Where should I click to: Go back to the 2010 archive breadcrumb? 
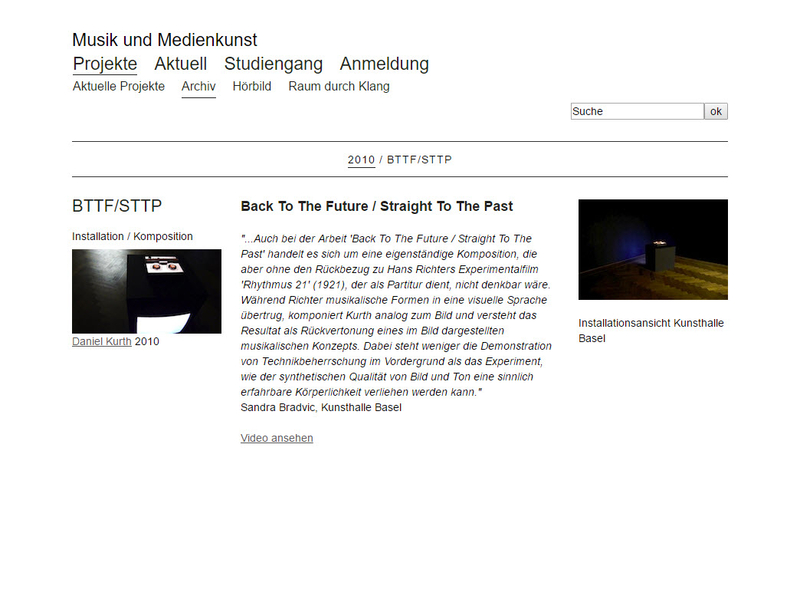coord(361,160)
